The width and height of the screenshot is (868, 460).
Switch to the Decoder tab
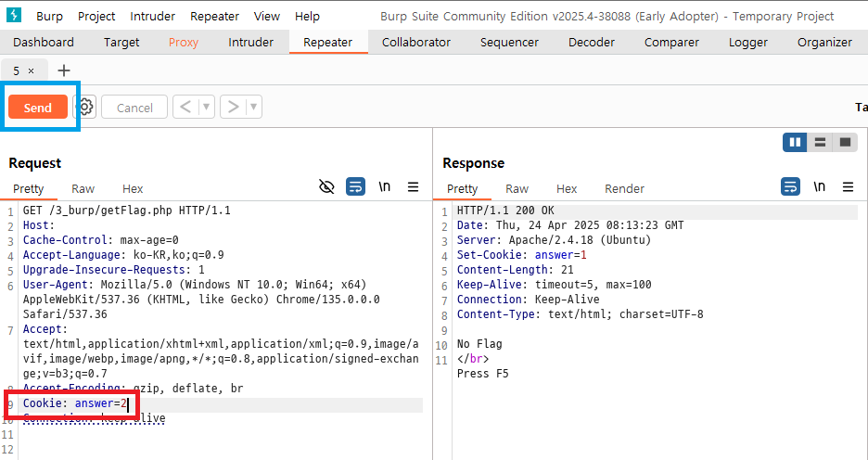tap(592, 42)
